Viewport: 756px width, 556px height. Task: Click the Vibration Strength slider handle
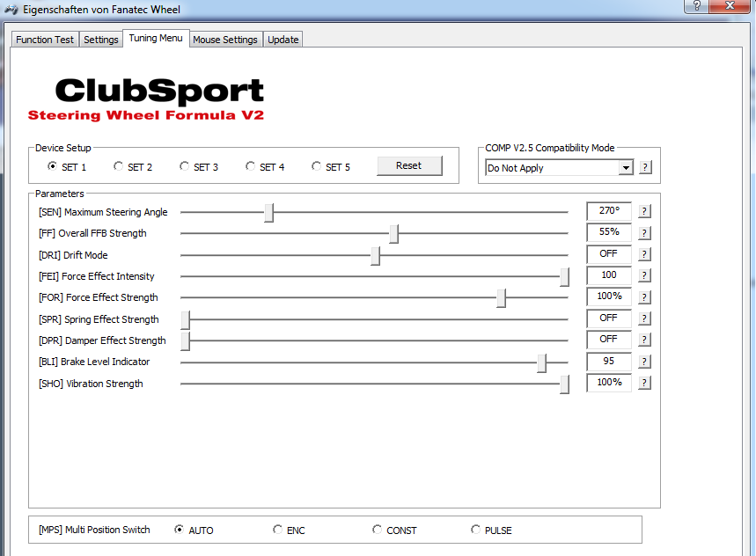tap(565, 384)
